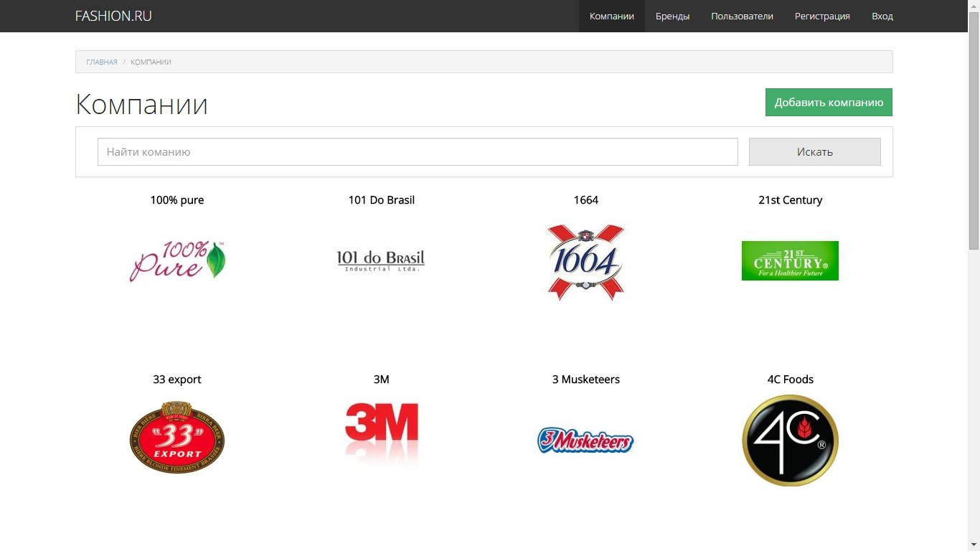Open the 100% Pure company logo
Screen dimensions: 980x551
(177, 260)
